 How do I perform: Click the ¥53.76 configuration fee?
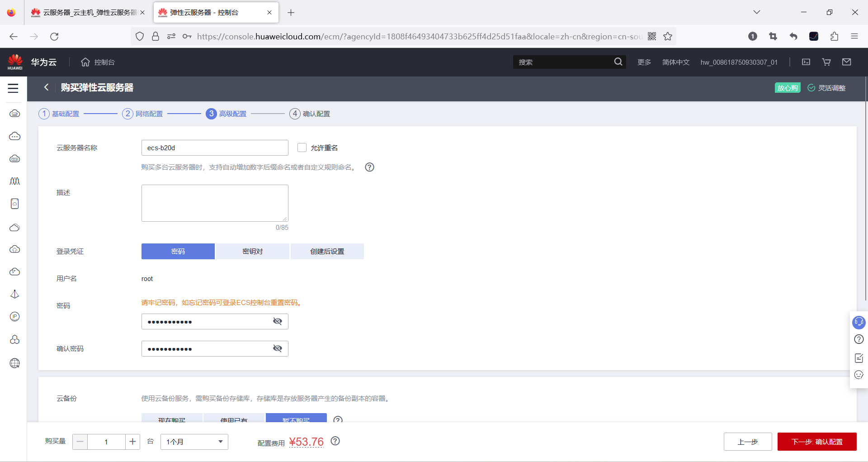pyautogui.click(x=307, y=442)
